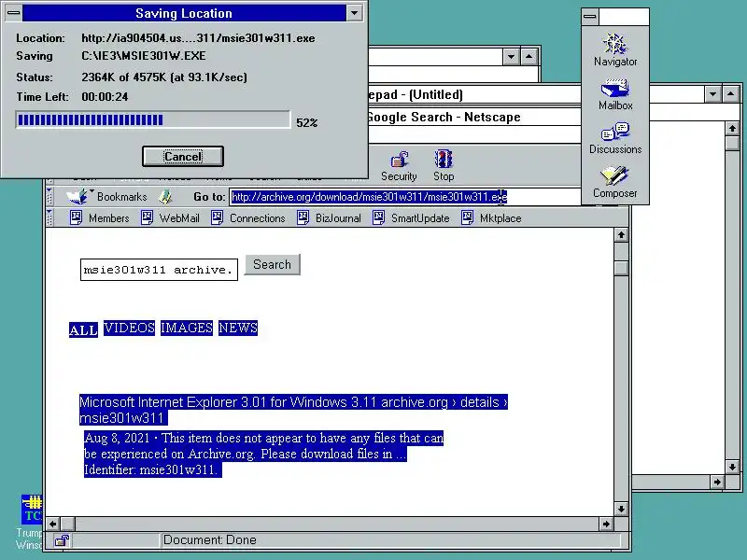Activate the Notepad - (Untitled) title bar
Screen dimensions: 747x560
(474, 94)
